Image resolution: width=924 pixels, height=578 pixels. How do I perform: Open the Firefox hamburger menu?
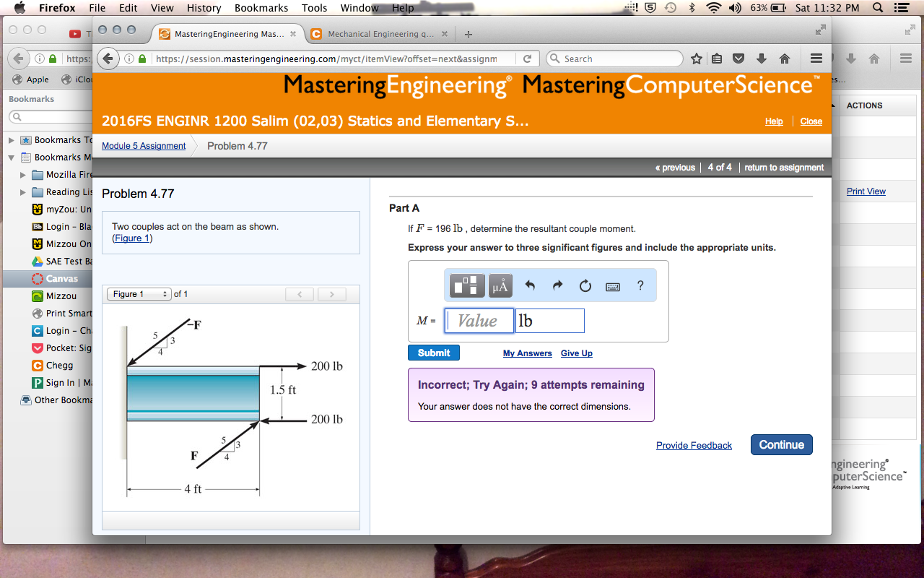coord(816,58)
